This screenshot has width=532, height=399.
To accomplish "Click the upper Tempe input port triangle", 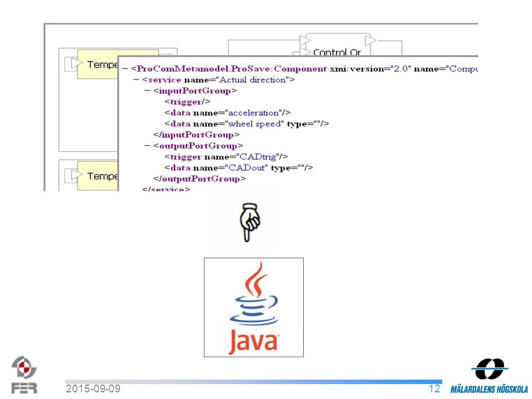I will pyautogui.click(x=76, y=63).
